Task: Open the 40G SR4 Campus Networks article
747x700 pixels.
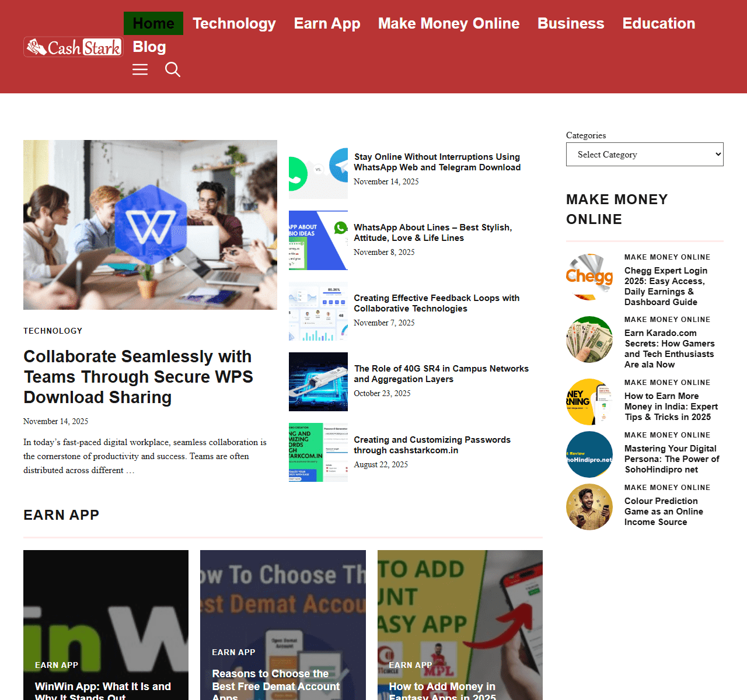Action: (441, 374)
